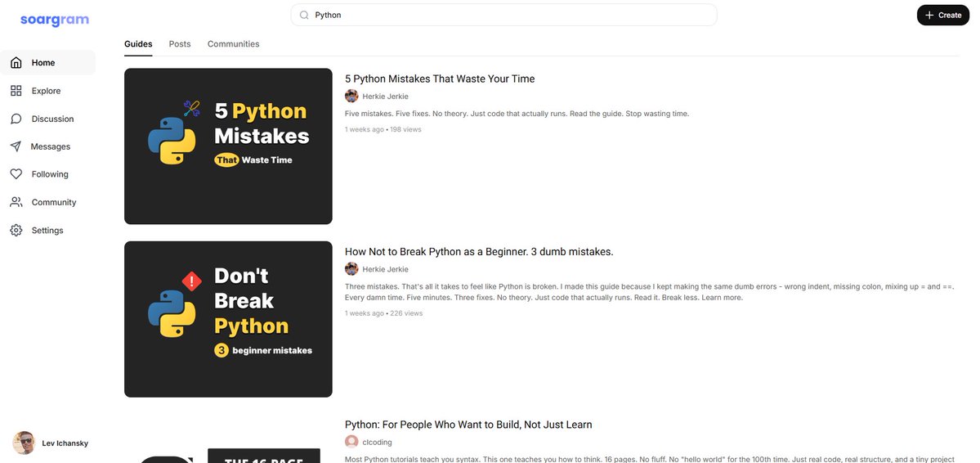Click '1 weeks ago • 198 views' text
The image size is (980, 463).
tap(383, 129)
